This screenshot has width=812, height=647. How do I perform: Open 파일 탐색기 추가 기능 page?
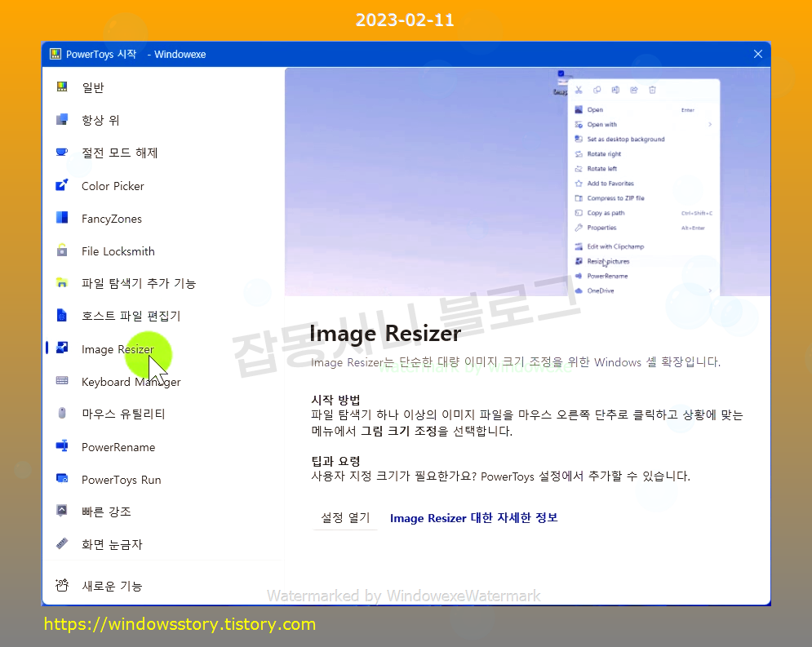tap(139, 284)
